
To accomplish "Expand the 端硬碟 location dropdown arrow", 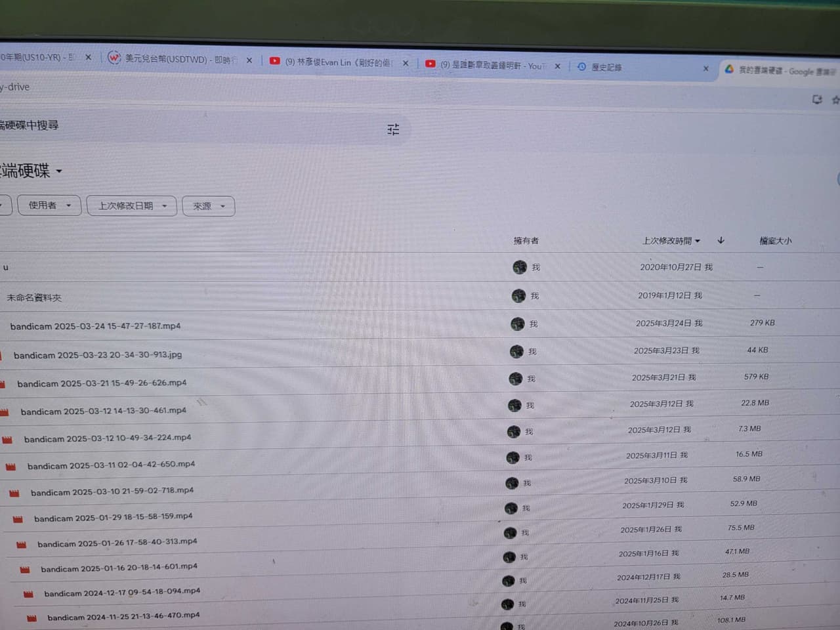I will (x=59, y=171).
